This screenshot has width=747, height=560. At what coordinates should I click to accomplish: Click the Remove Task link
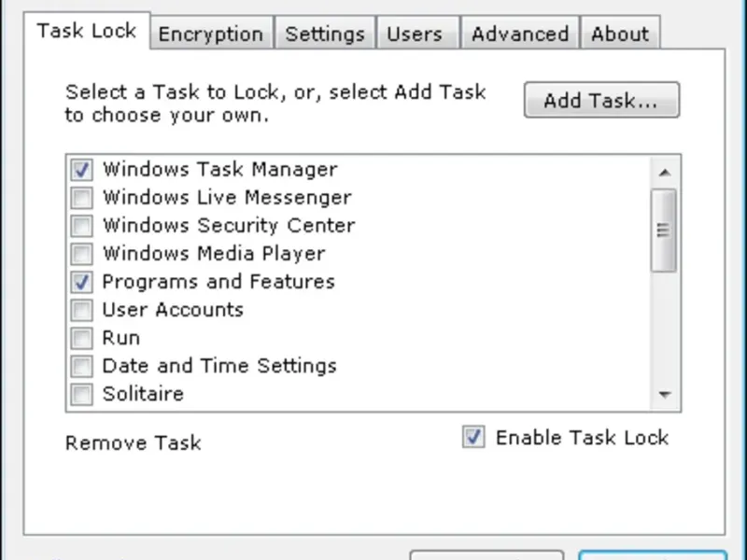click(134, 442)
